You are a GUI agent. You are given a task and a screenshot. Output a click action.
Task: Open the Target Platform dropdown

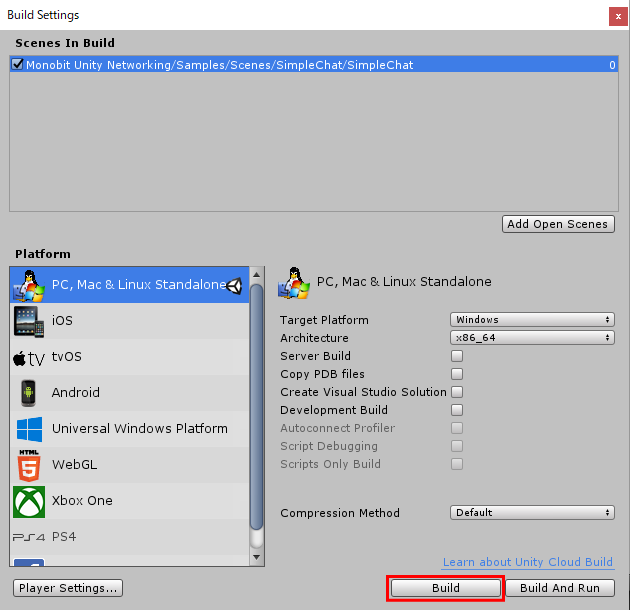532,320
